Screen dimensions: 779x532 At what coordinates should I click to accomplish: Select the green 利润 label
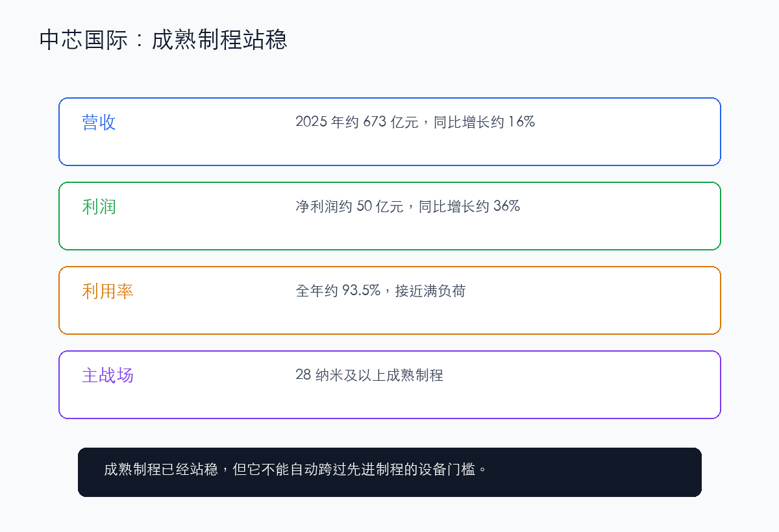point(99,206)
